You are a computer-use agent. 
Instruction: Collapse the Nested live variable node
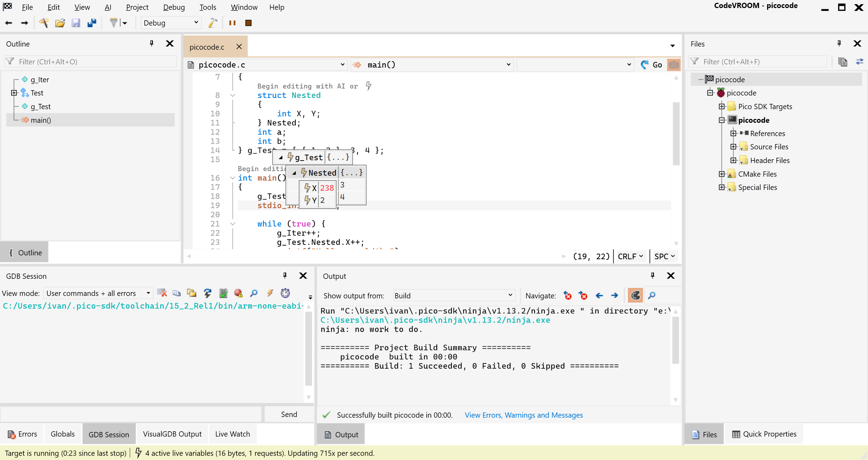coord(294,173)
